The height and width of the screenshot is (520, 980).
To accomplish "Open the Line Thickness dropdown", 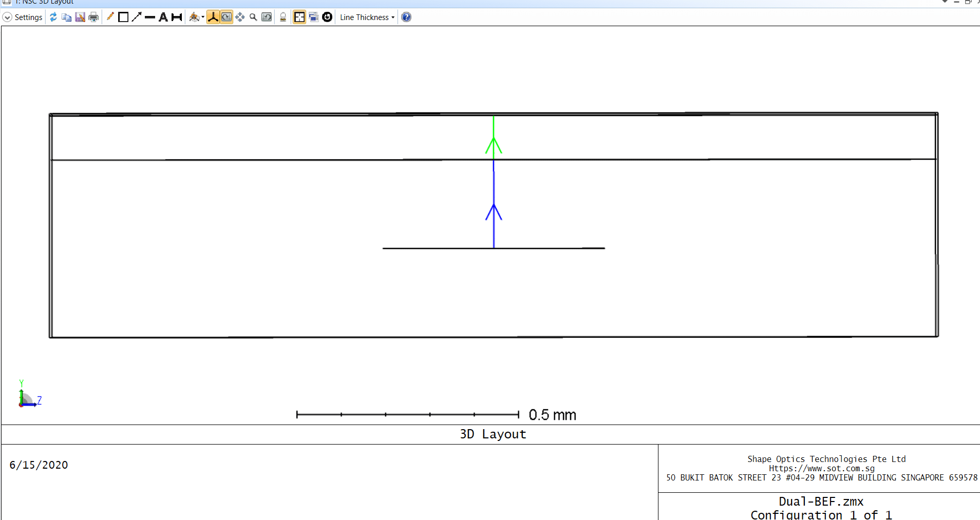I will [367, 17].
